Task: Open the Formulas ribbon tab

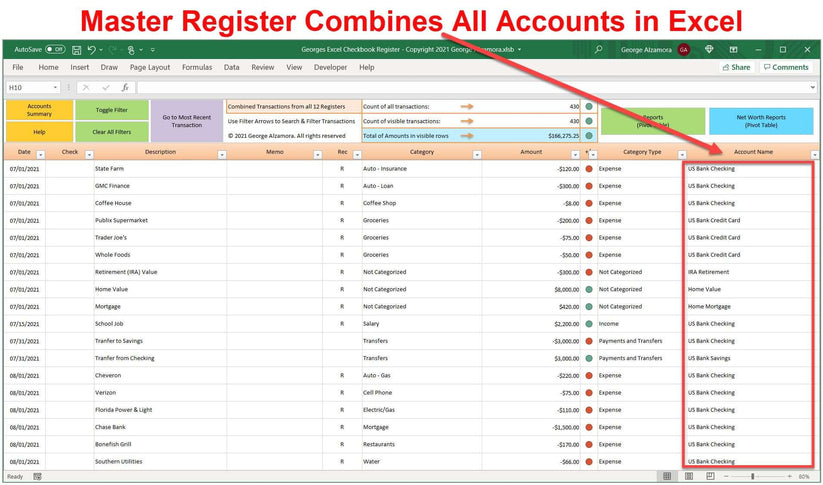Action: [x=197, y=68]
